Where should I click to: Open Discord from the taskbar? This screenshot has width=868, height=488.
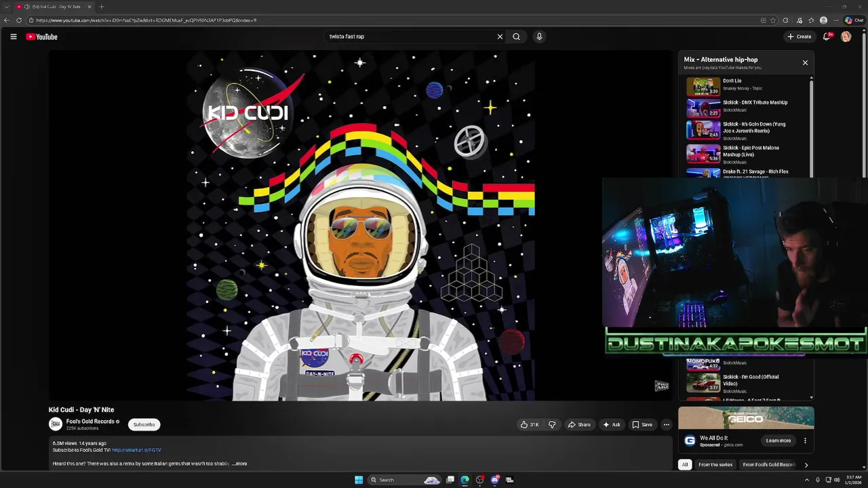tap(494, 480)
